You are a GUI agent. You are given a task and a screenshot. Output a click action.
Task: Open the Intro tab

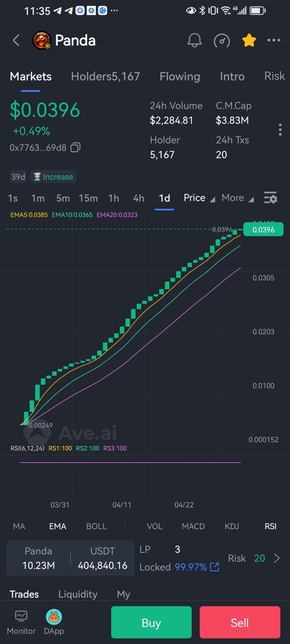point(232,76)
